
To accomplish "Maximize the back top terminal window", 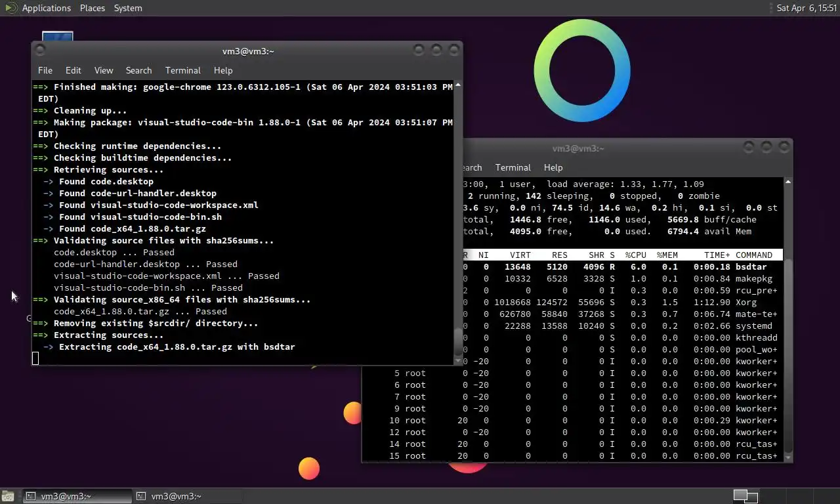I will click(766, 147).
